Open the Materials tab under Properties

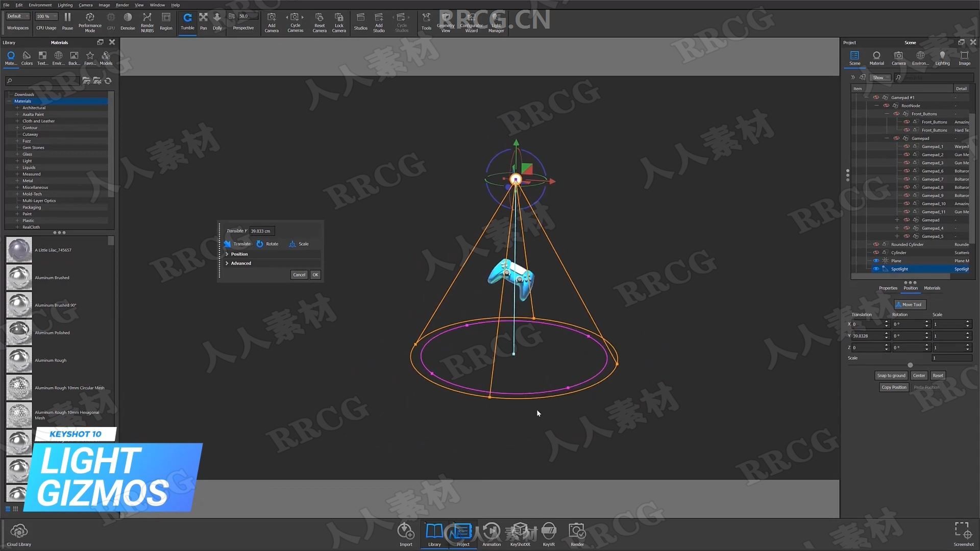(x=932, y=288)
